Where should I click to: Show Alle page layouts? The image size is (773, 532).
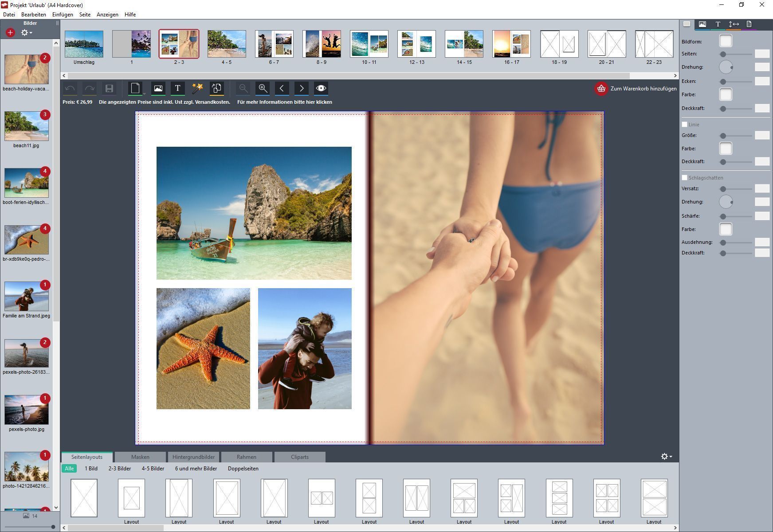coord(69,469)
